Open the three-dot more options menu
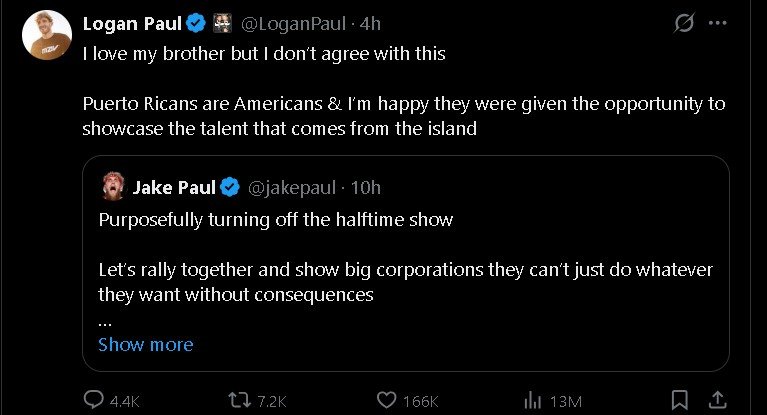 click(x=717, y=23)
